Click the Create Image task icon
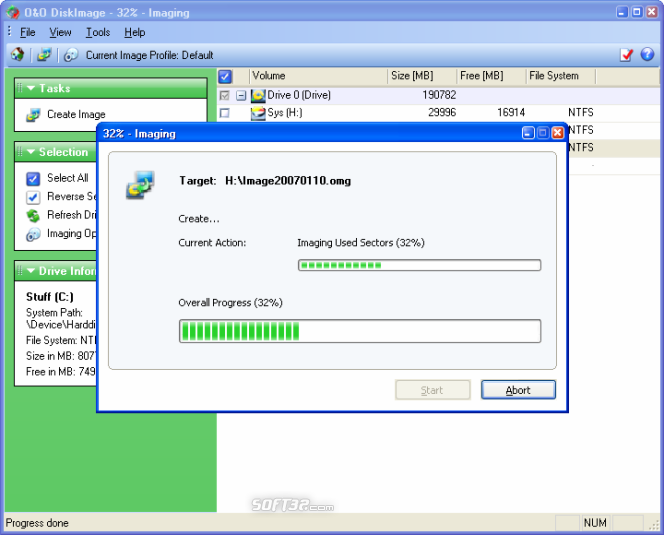 33,114
